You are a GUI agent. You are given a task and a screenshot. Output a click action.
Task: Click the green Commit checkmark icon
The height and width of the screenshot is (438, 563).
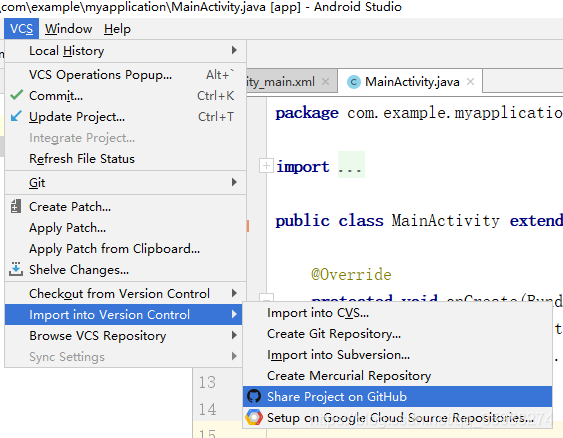(17, 95)
